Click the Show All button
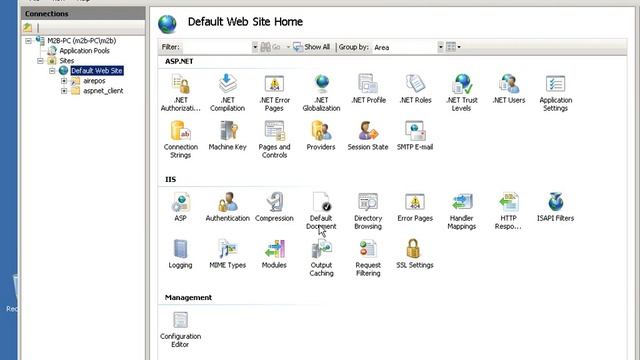 tap(312, 47)
